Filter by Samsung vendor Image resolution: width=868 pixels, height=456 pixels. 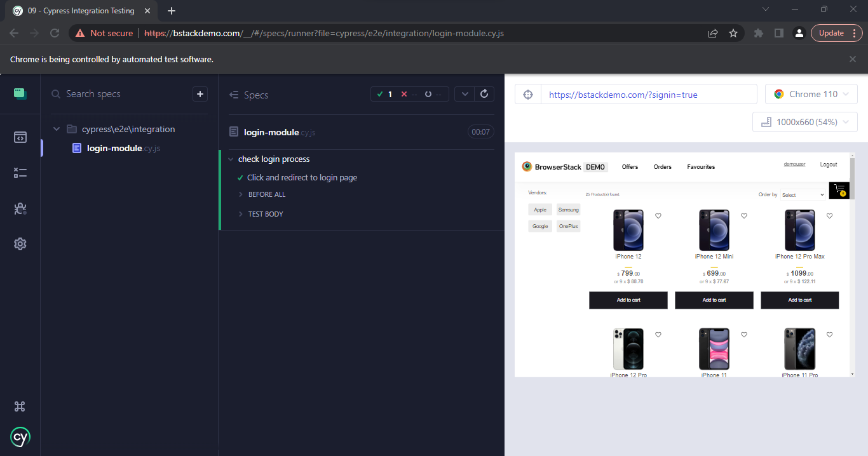click(569, 210)
